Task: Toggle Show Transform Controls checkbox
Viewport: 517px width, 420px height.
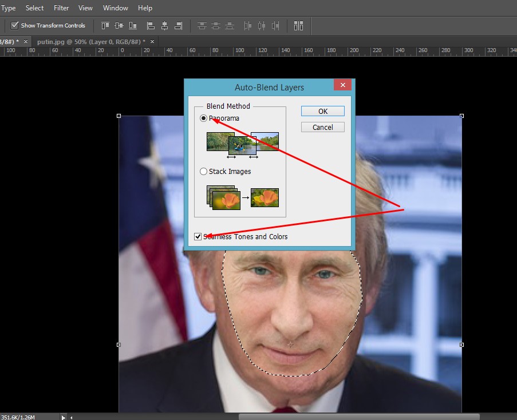Action: click(15, 25)
